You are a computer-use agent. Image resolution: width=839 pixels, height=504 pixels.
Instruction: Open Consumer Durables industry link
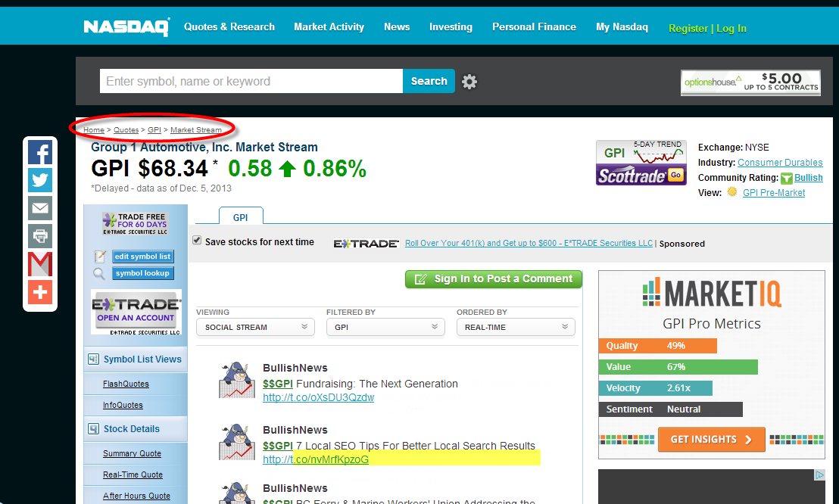point(780,162)
